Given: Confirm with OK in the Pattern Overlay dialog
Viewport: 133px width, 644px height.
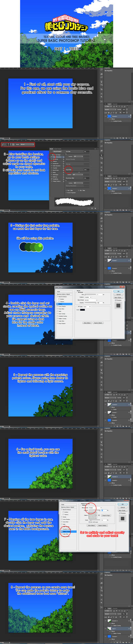Looking at the screenshot, I should pyautogui.click(x=123, y=504).
